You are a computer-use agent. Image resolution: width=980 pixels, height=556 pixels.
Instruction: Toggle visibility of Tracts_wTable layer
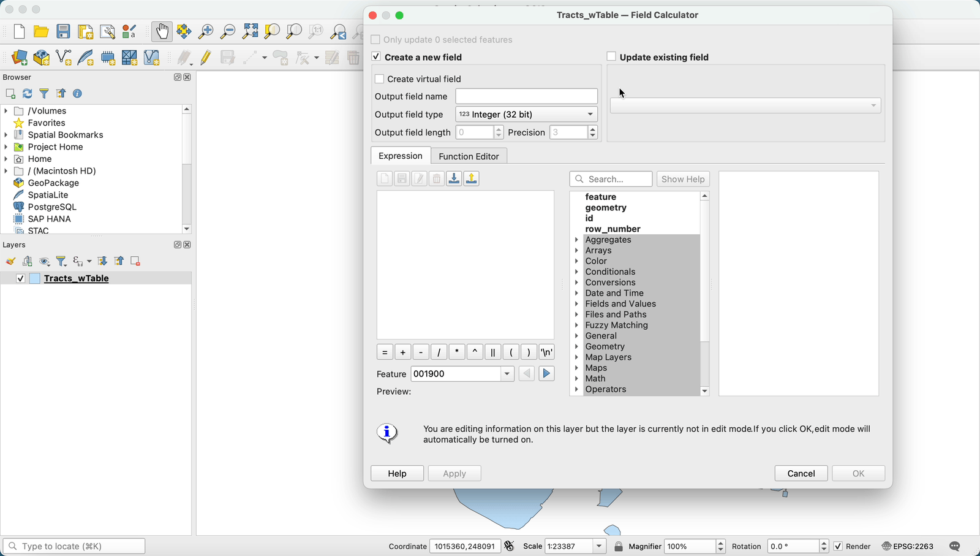20,278
